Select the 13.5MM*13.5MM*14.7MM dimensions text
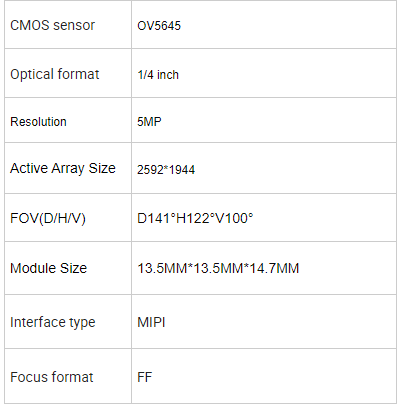 click(218, 268)
